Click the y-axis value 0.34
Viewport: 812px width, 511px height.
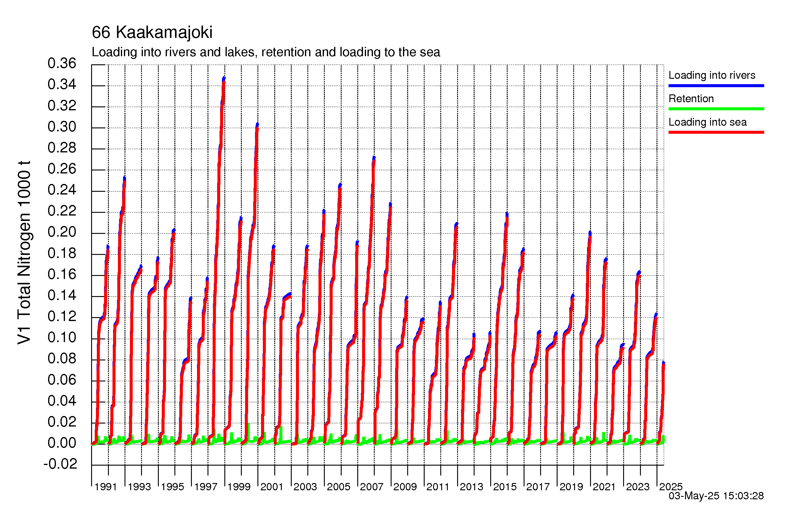tap(62, 84)
